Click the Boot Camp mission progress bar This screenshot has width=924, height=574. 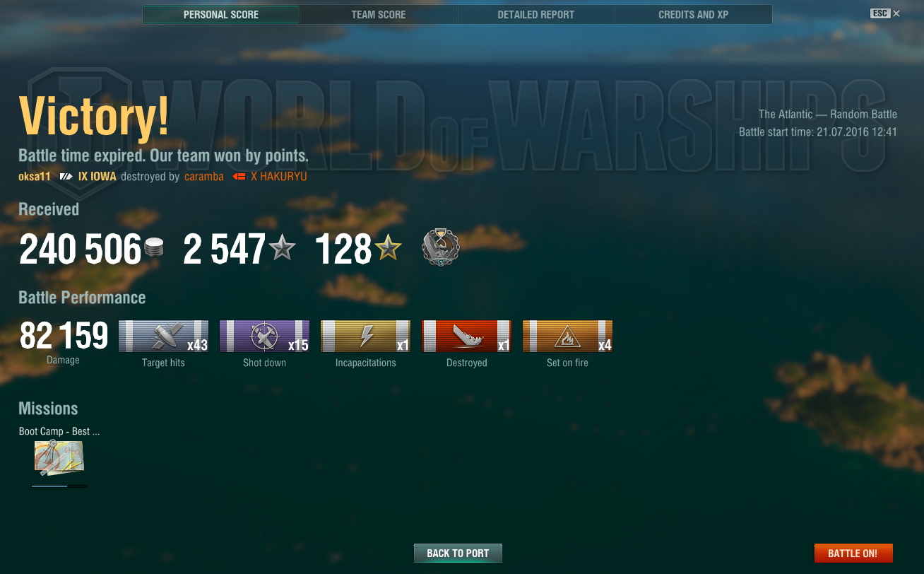point(59,486)
